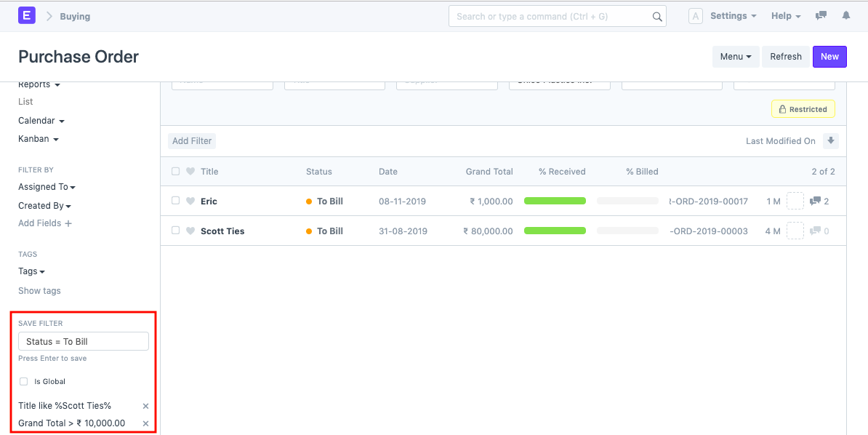Open the chat messages icon in navbar
Image resolution: width=868 pixels, height=435 pixels.
point(821,15)
